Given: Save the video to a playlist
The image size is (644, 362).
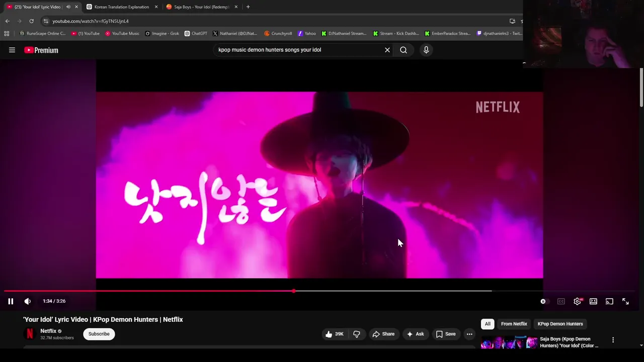Looking at the screenshot, I should [446, 334].
